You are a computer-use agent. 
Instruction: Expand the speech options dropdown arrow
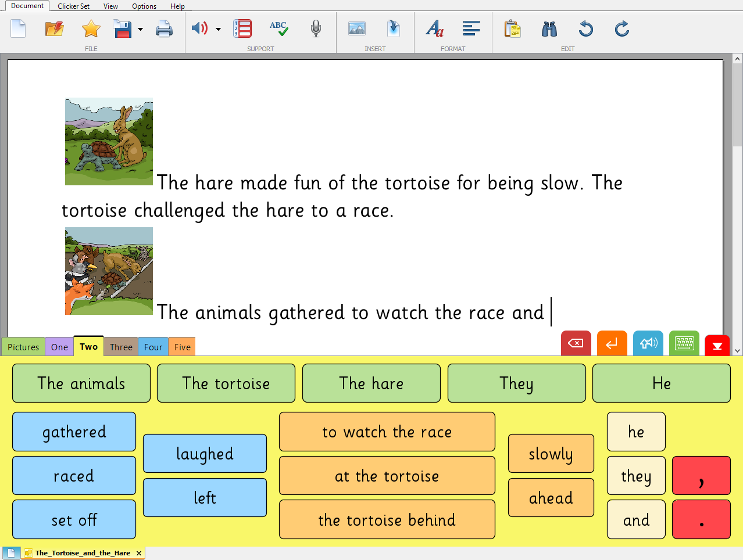pos(219,29)
